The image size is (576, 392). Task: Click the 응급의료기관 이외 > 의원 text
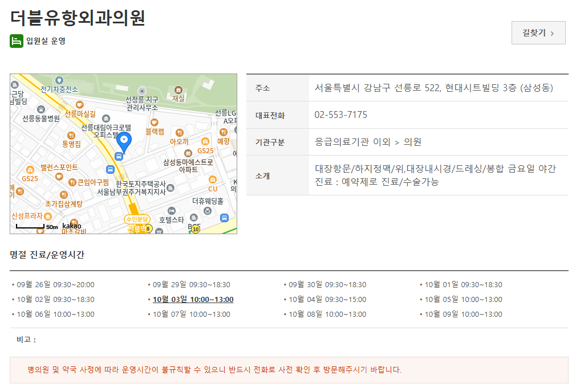[368, 142]
